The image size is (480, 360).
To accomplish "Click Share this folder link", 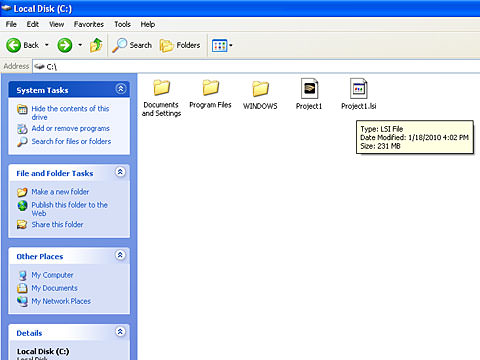I will pos(57,224).
